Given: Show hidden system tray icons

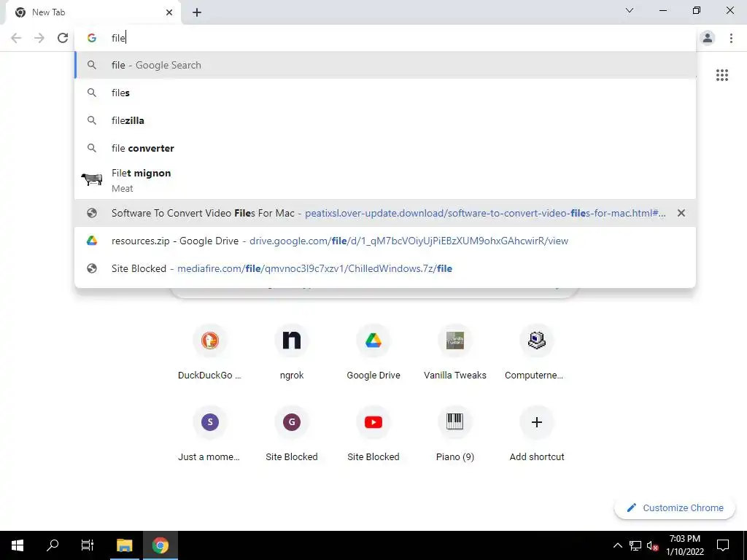Looking at the screenshot, I should tap(617, 545).
